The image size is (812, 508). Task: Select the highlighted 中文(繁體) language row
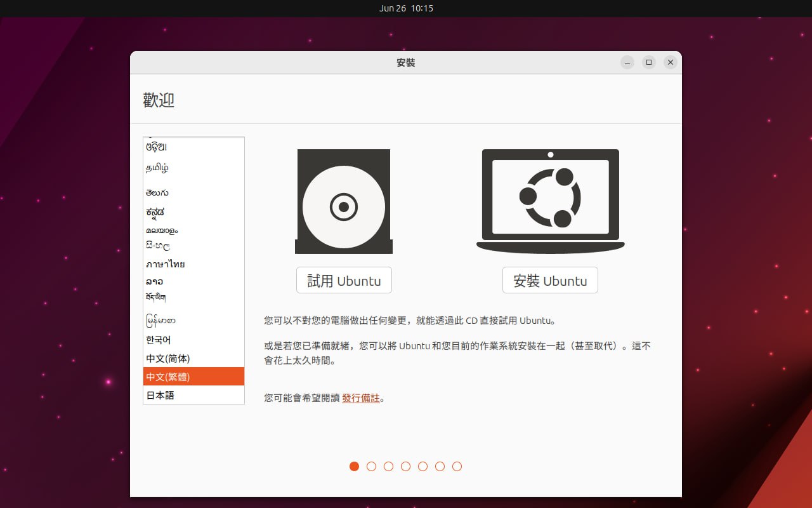[x=193, y=377]
